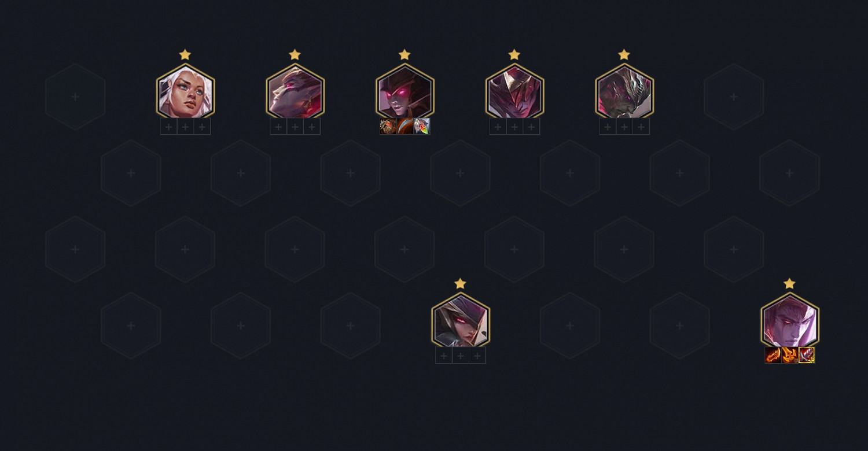The height and width of the screenshot is (451, 868).
Task: Select the glowing-eyed champion holding three items
Action: click(x=405, y=93)
